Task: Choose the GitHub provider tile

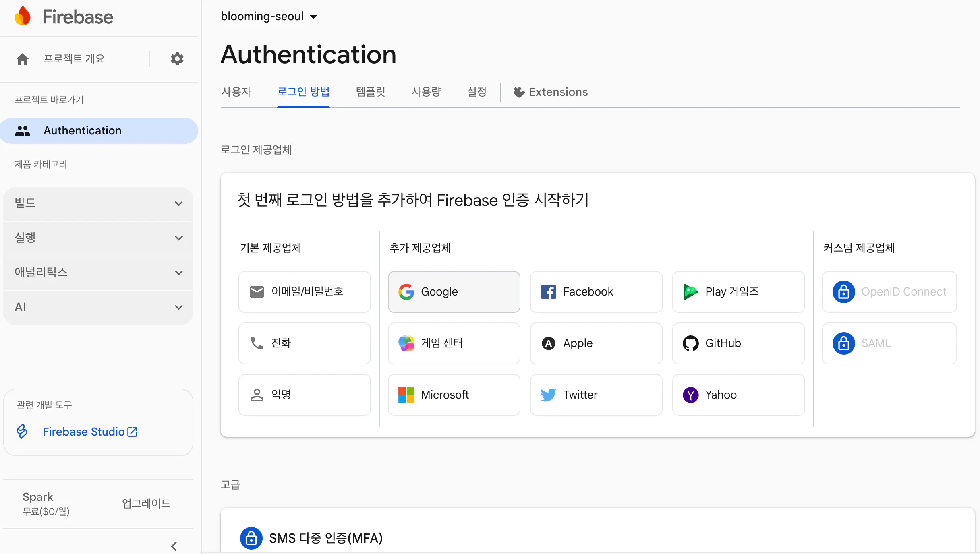Action: coord(738,343)
